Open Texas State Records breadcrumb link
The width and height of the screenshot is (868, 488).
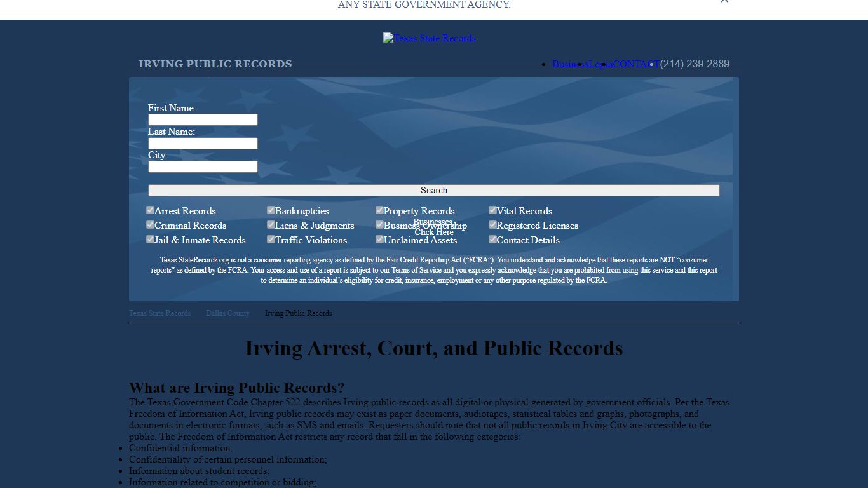(x=159, y=313)
